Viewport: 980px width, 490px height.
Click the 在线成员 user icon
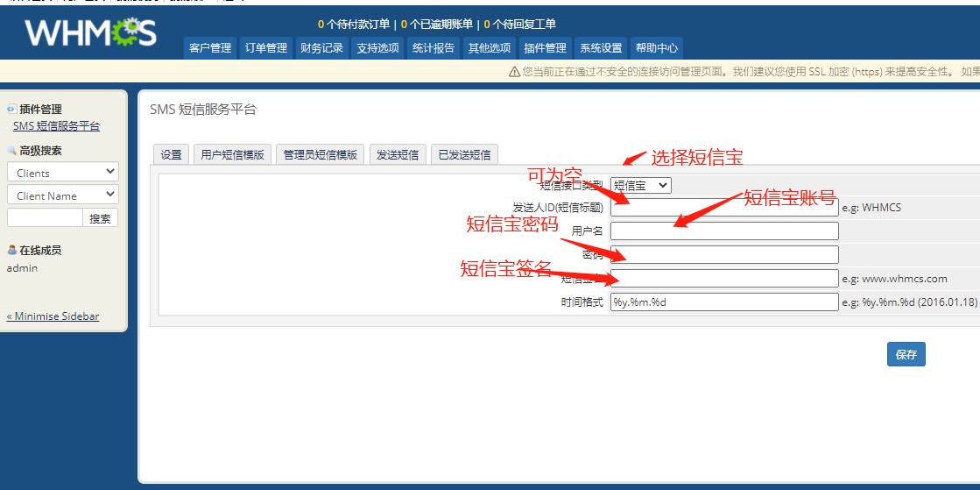[11, 251]
